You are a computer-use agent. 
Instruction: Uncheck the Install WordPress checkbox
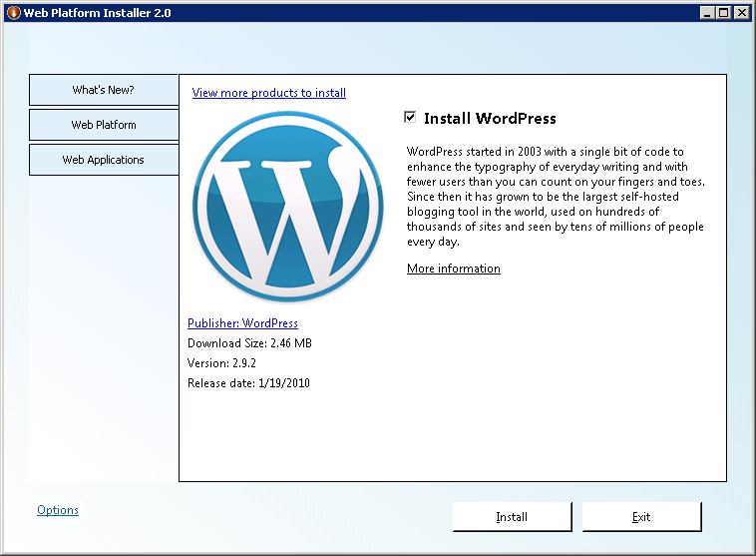(410, 117)
